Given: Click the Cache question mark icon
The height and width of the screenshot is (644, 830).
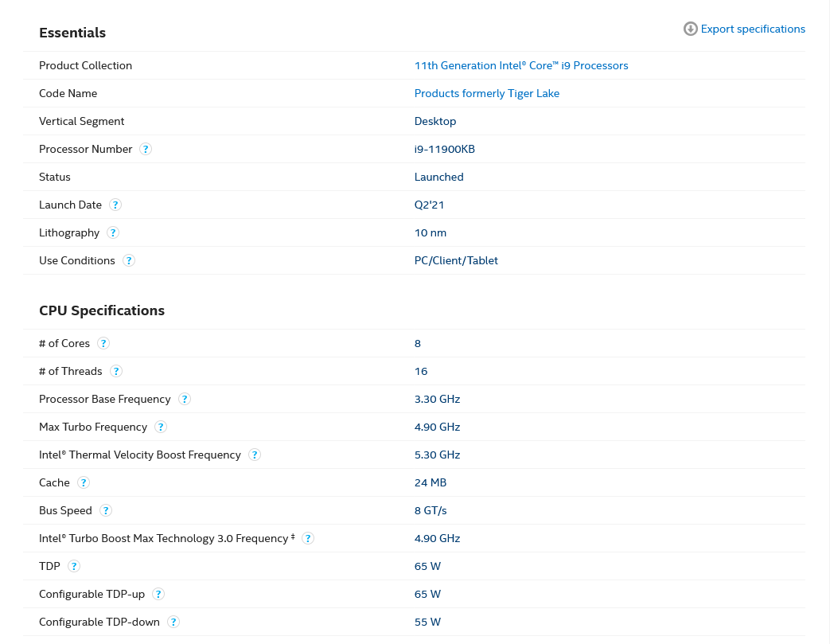Looking at the screenshot, I should point(84,482).
